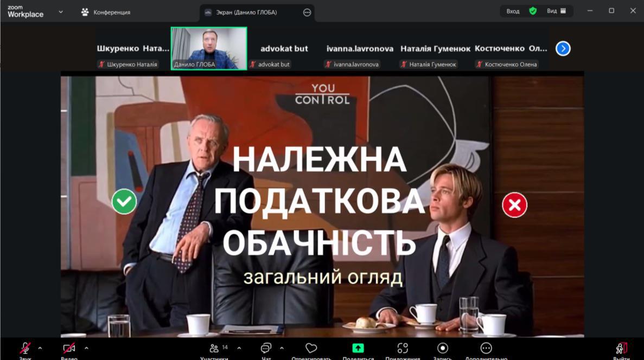Click the green Share screen icon
Image resolution: width=644 pixels, height=360 pixels.
358,348
